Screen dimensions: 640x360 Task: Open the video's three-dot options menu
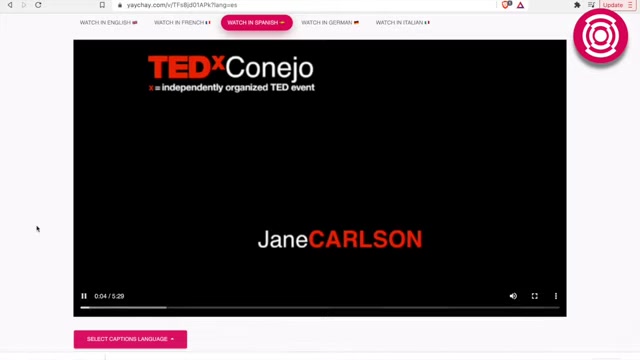(556, 296)
